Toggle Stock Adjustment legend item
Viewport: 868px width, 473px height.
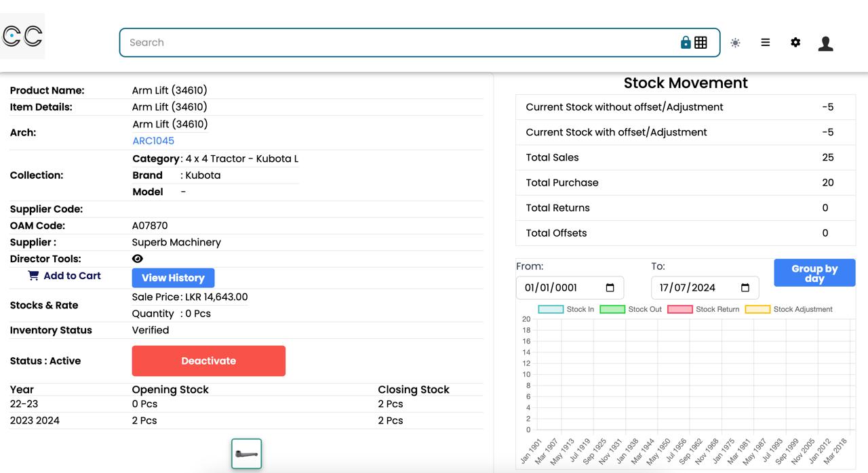[757, 310]
